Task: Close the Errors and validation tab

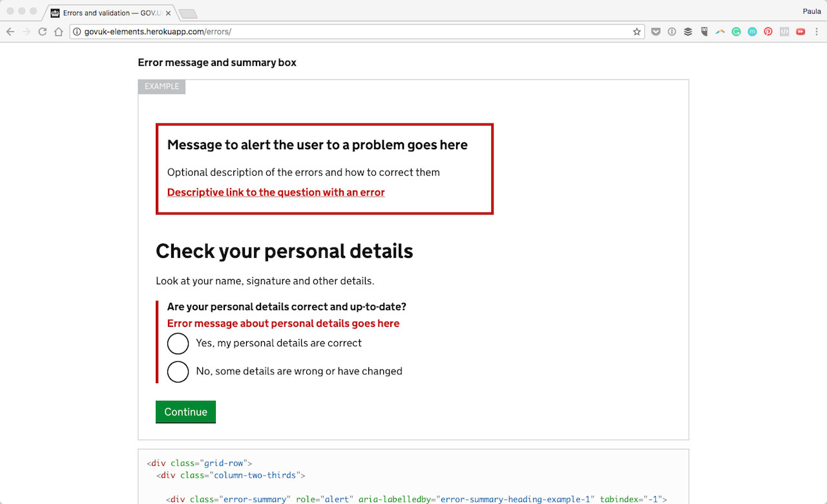Action: [168, 13]
